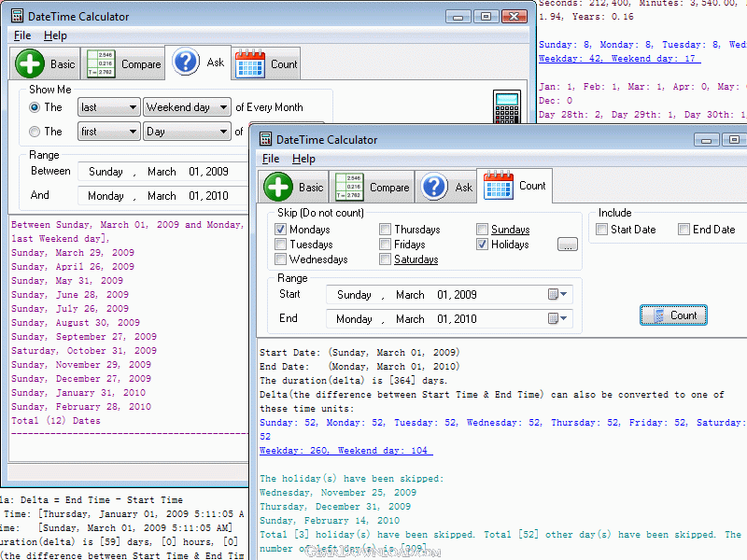747x560 pixels.
Task: Click the title bar app icon of the back DateTime Calculator window
Action: [x=17, y=16]
